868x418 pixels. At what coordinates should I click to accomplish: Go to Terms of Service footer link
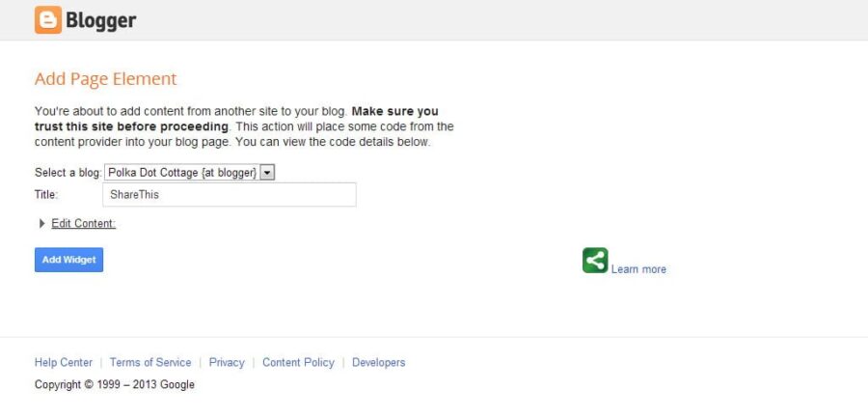point(150,363)
